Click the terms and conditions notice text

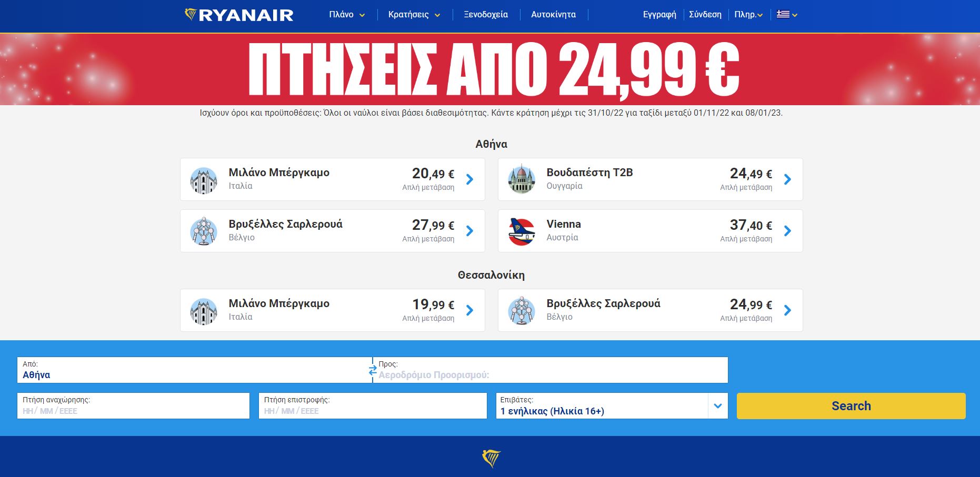pyautogui.click(x=491, y=113)
